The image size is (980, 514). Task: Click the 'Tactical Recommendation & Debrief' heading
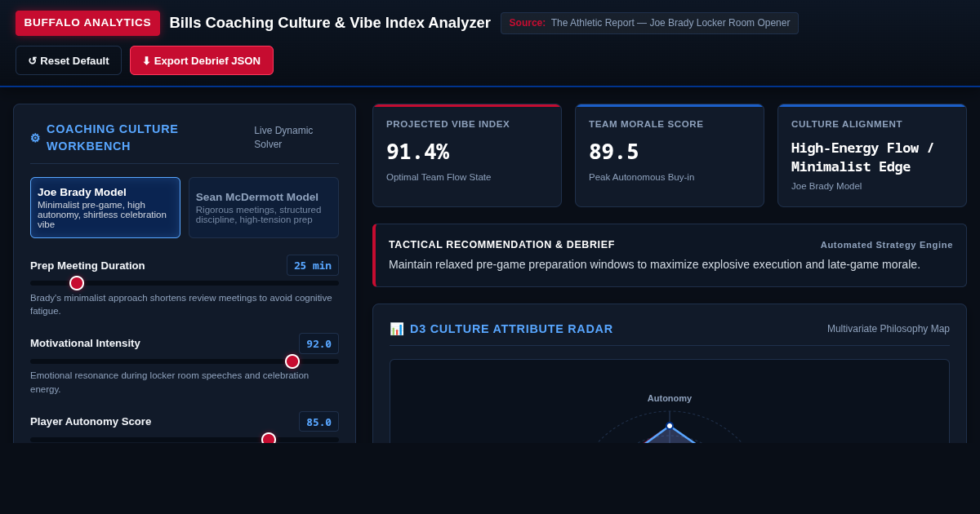(x=501, y=245)
